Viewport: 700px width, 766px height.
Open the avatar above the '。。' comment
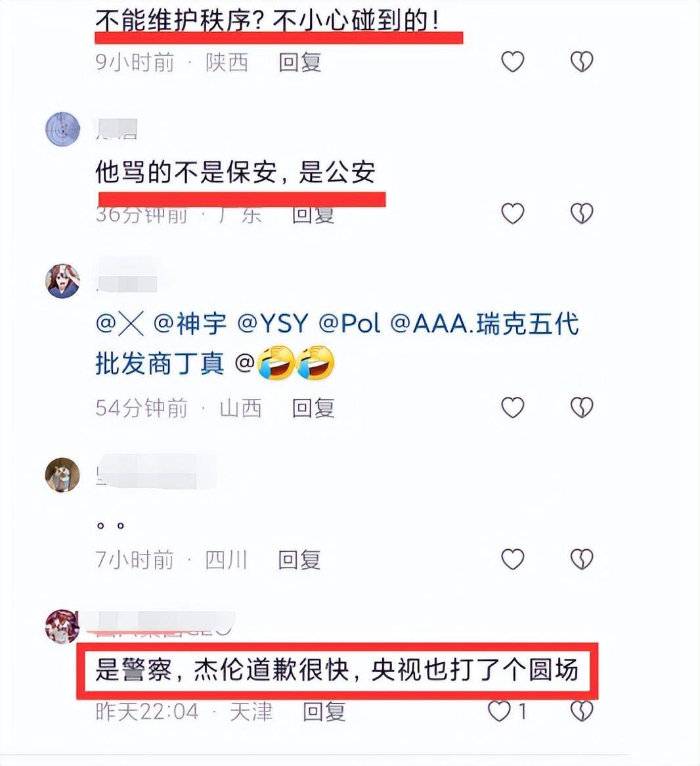pyautogui.click(x=62, y=475)
